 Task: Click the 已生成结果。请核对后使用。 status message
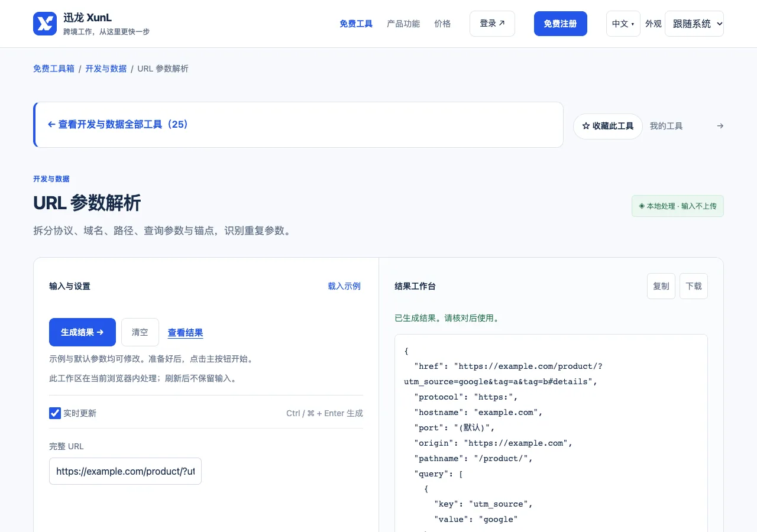click(448, 318)
